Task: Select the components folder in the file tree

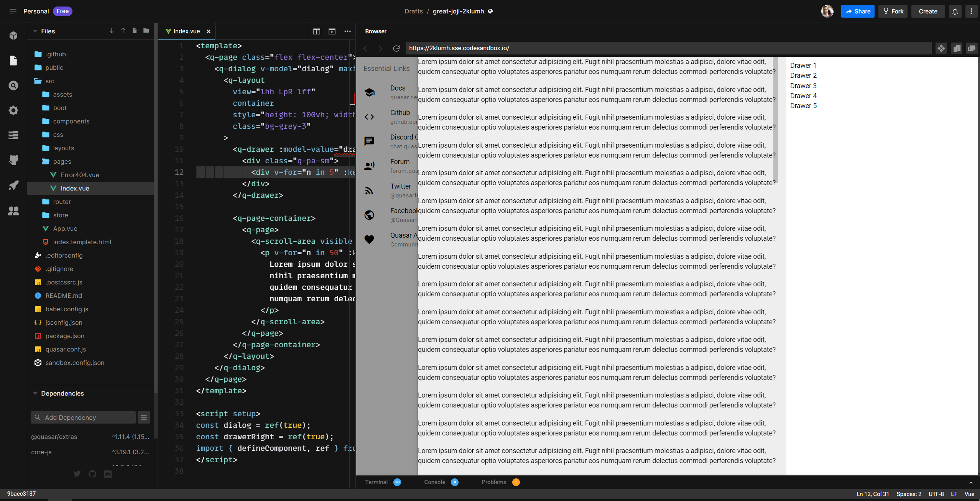Action: pos(71,121)
